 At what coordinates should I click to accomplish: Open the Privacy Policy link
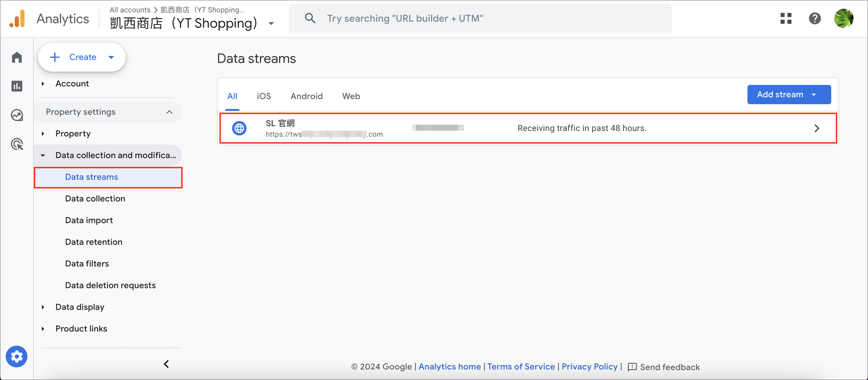(x=589, y=366)
